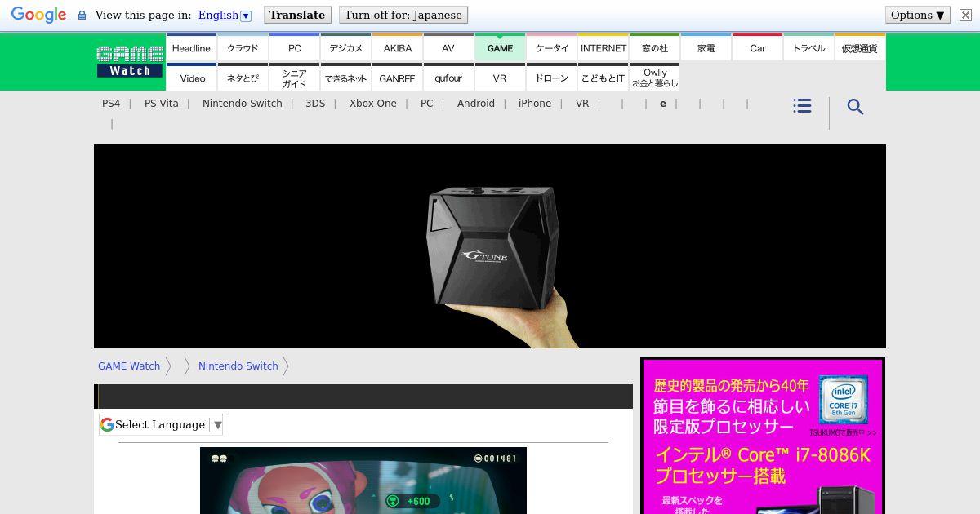This screenshot has height=514, width=980.
Task: Select the GAME tab
Action: tap(500, 47)
